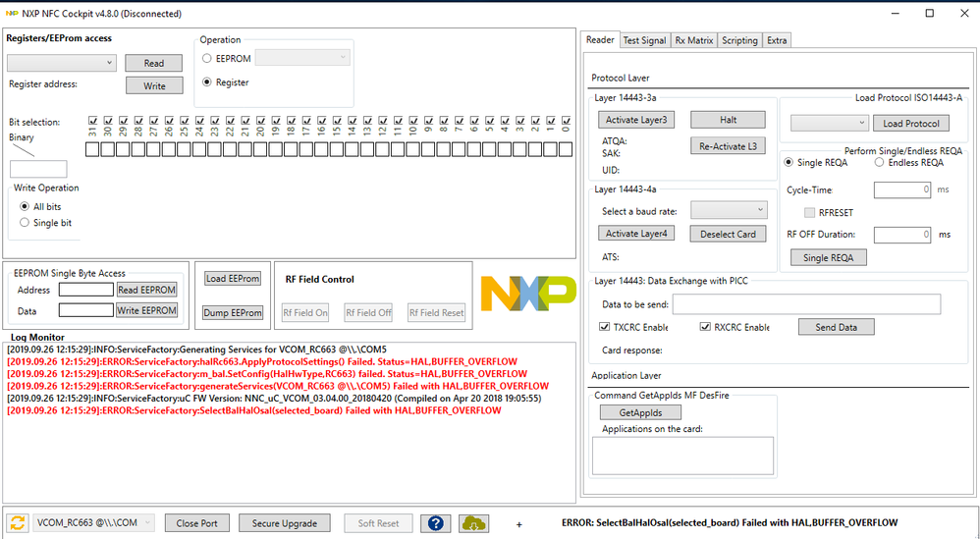
Task: Select Endless REQA radio option
Action: (880, 162)
